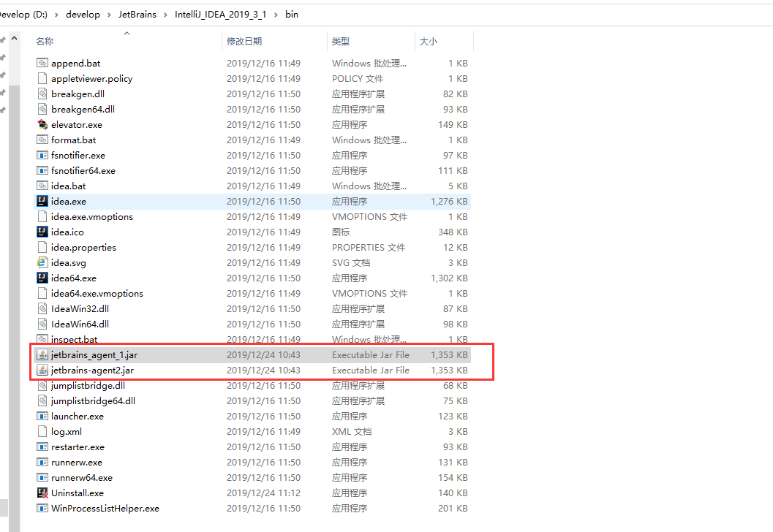Viewport: 773px width, 532px height.
Task: Click the elevator.exe application icon
Action: click(42, 125)
